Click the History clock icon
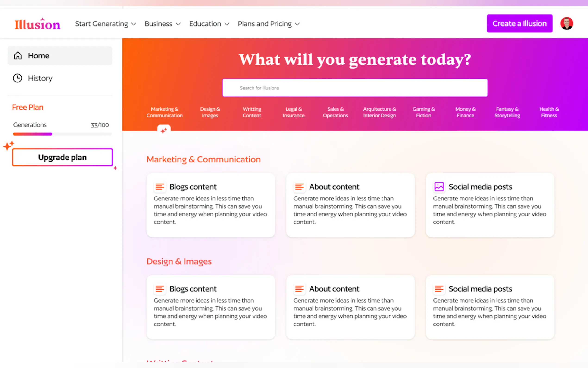Image resolution: width=588 pixels, height=368 pixels. (x=18, y=78)
